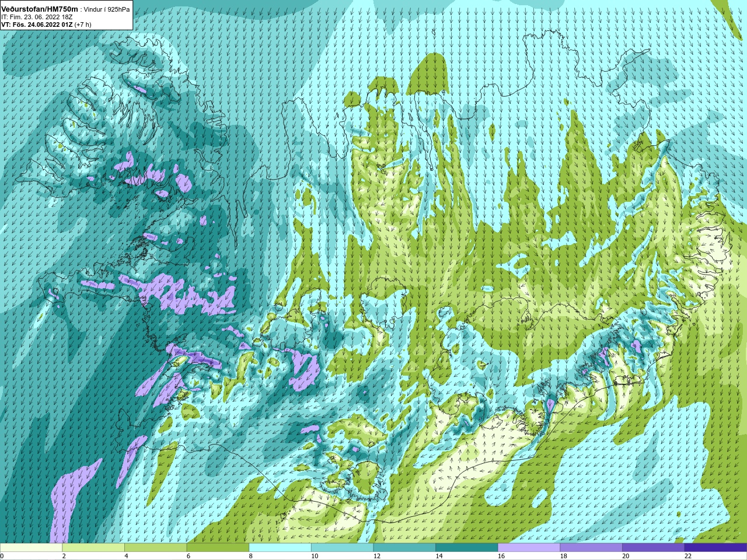The height and width of the screenshot is (560, 747).
Task: Select the light teal 10–12 legend swatch
Action: point(342,547)
